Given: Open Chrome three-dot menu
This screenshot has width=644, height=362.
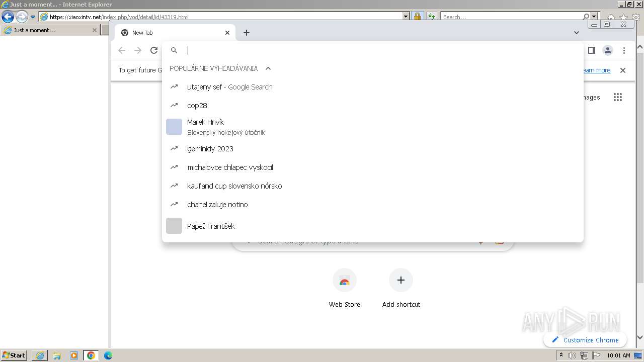Looking at the screenshot, I should [x=624, y=50].
